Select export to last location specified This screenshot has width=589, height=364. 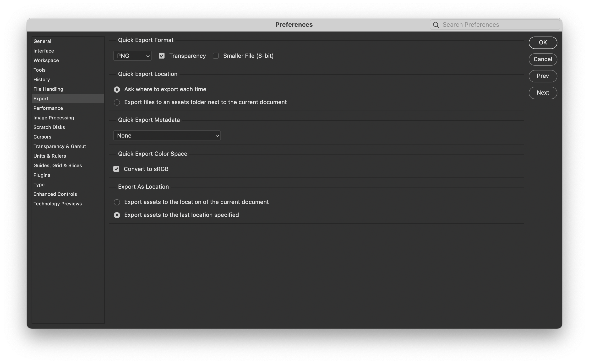point(117,215)
